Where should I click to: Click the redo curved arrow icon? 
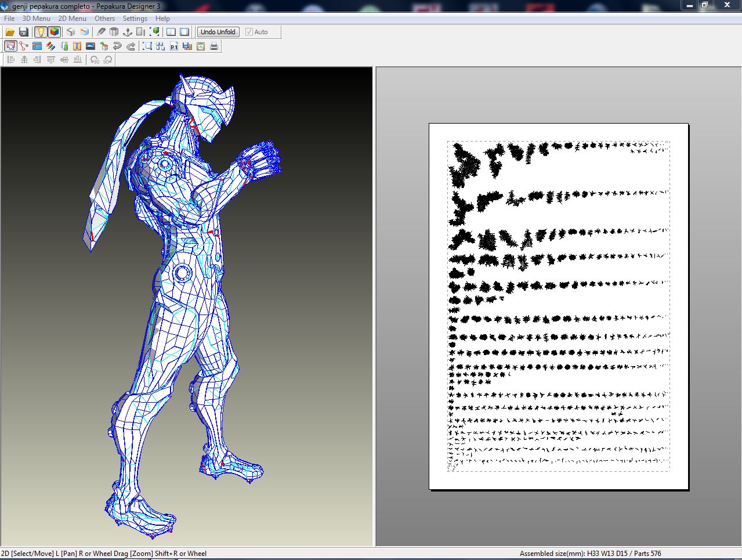tap(131, 46)
